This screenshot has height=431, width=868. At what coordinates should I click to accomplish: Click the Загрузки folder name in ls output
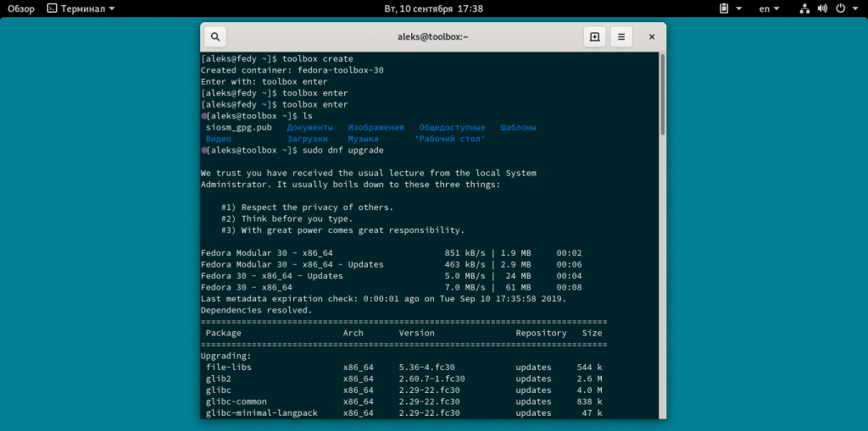point(307,138)
